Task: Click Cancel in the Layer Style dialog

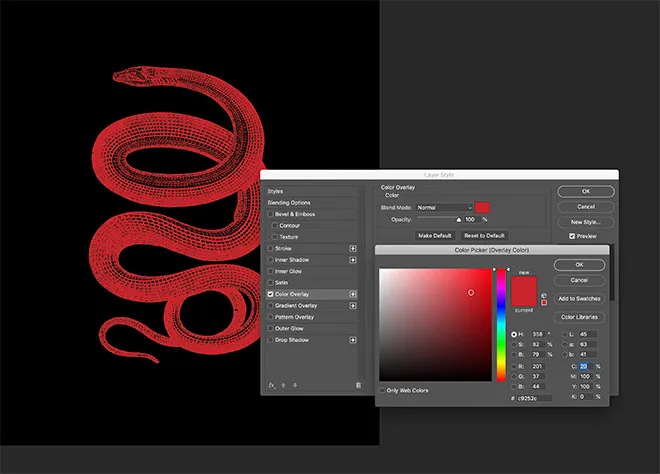Action: point(586,207)
